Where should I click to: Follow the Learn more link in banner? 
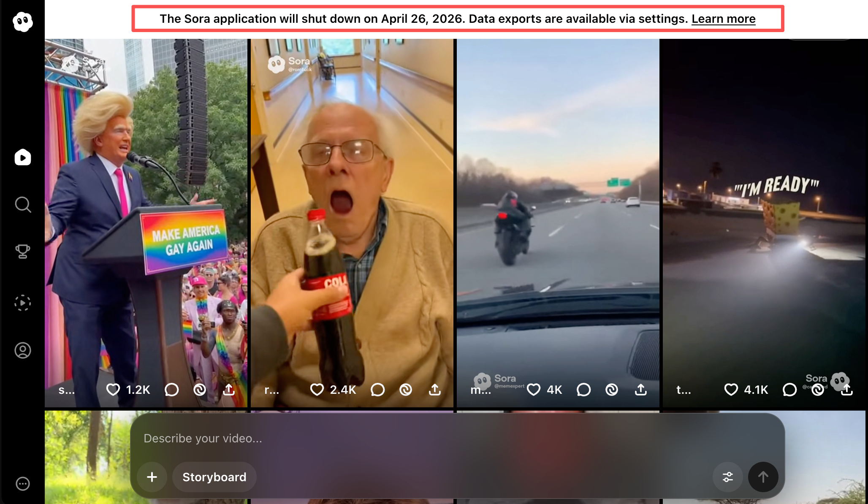click(723, 19)
